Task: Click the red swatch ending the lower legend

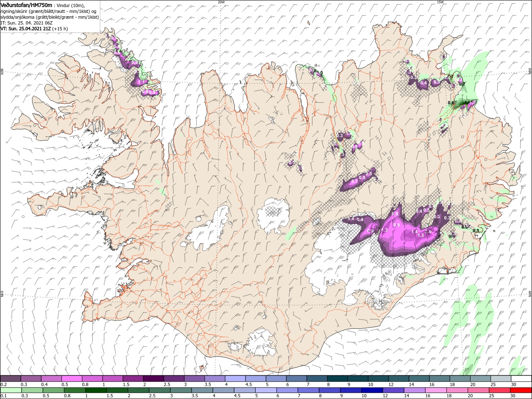Action: click(521, 390)
